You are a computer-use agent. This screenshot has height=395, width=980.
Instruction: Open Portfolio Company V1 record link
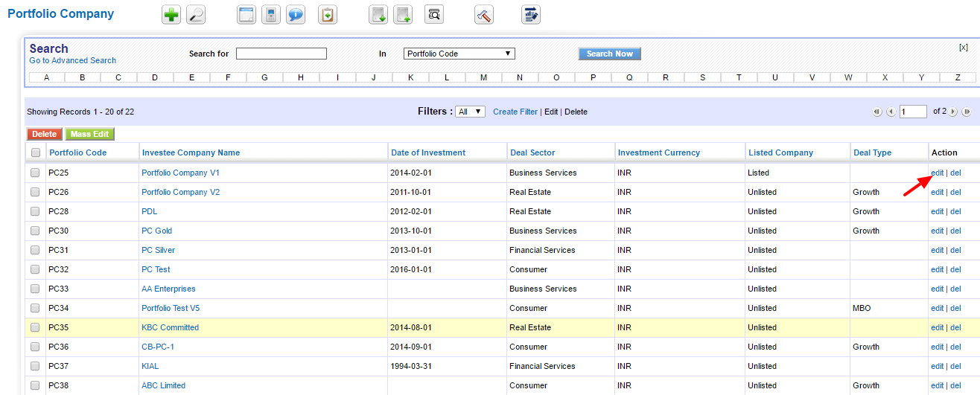180,173
